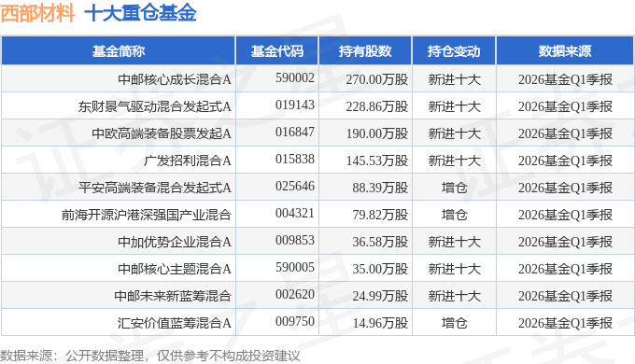This screenshot has height=364, width=635.
Task: Click fund name 中加优势企业混合A
Action: coord(175,242)
